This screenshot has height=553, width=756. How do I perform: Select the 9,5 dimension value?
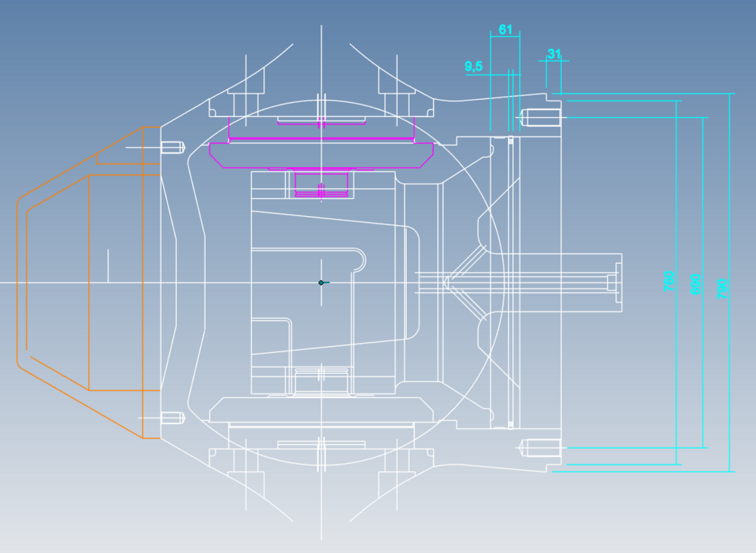pos(473,66)
